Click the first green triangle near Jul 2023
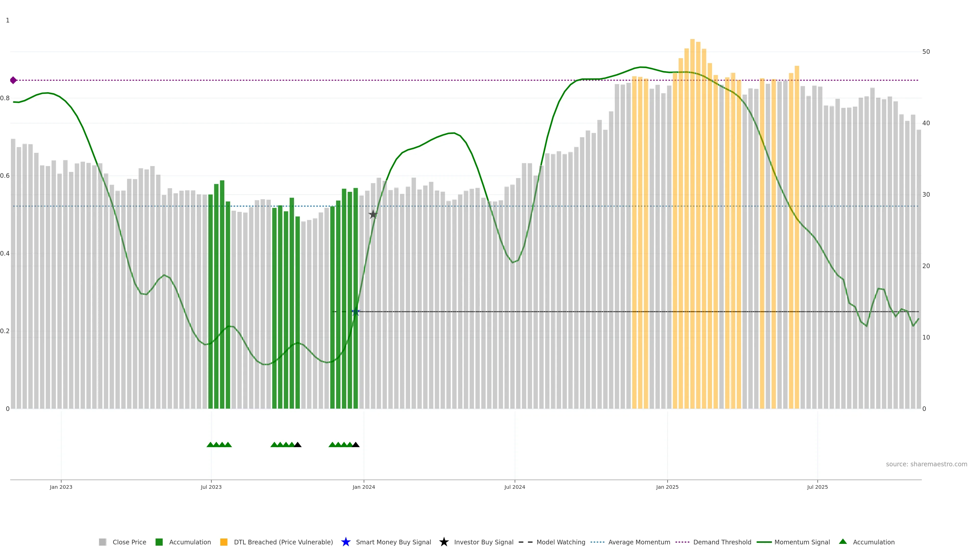 point(210,445)
